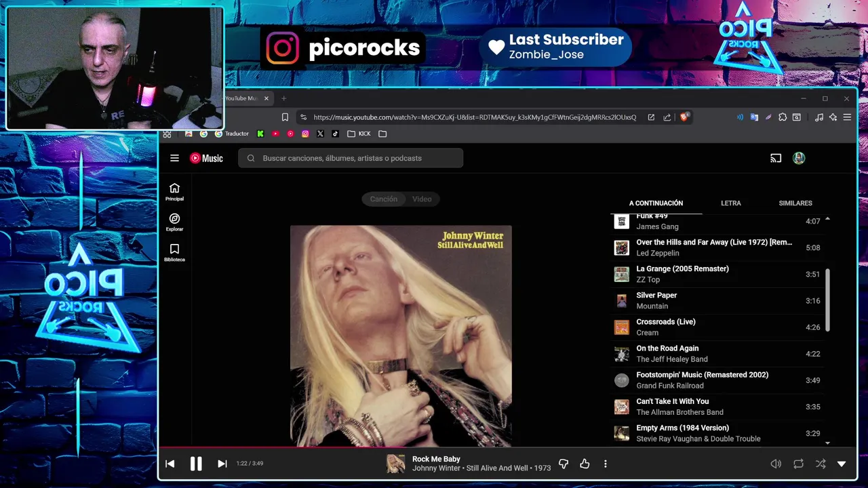Image resolution: width=868 pixels, height=488 pixels.
Task: Skip to next track
Action: pos(222,464)
